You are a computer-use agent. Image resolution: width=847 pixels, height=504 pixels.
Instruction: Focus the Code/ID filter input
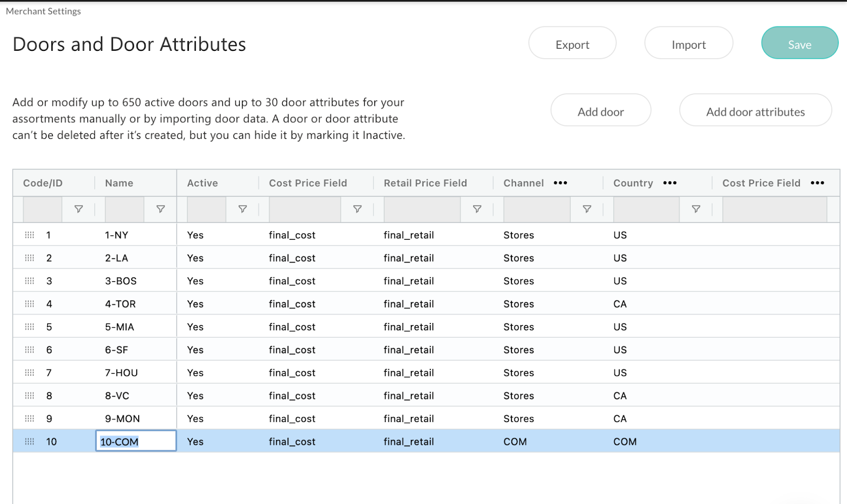tap(42, 209)
